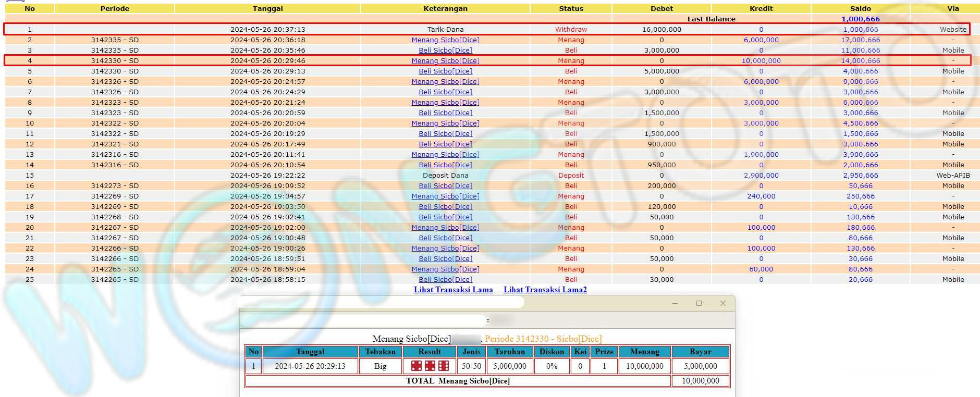The width and height of the screenshot is (980, 397).
Task: Open Beli Sicbo[Dice] link in row 5
Action: coord(445,71)
